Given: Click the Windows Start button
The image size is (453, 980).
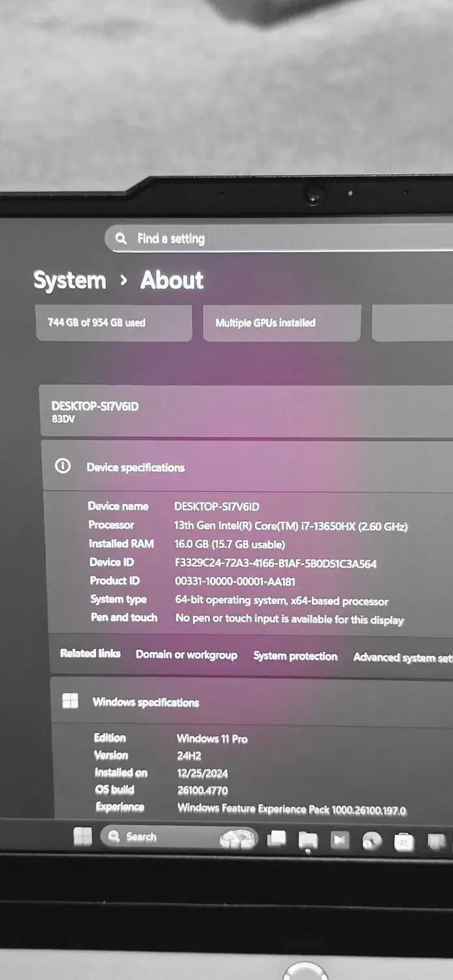Looking at the screenshot, I should pos(83,836).
